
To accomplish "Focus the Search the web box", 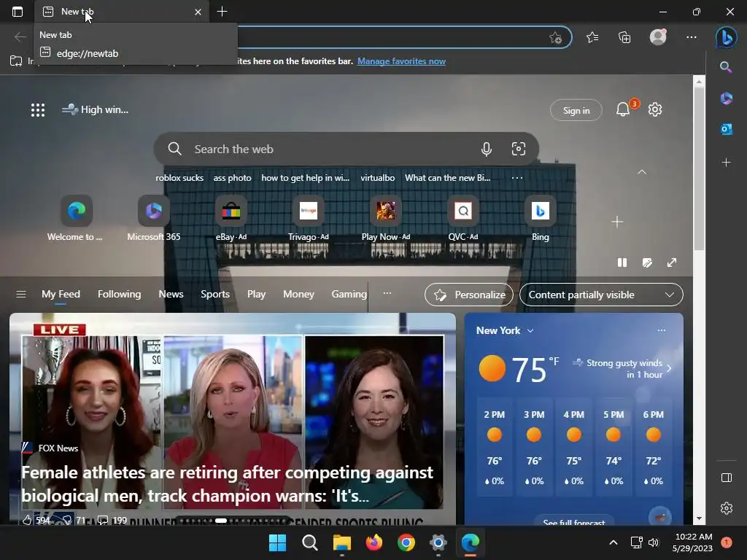I will (x=346, y=149).
